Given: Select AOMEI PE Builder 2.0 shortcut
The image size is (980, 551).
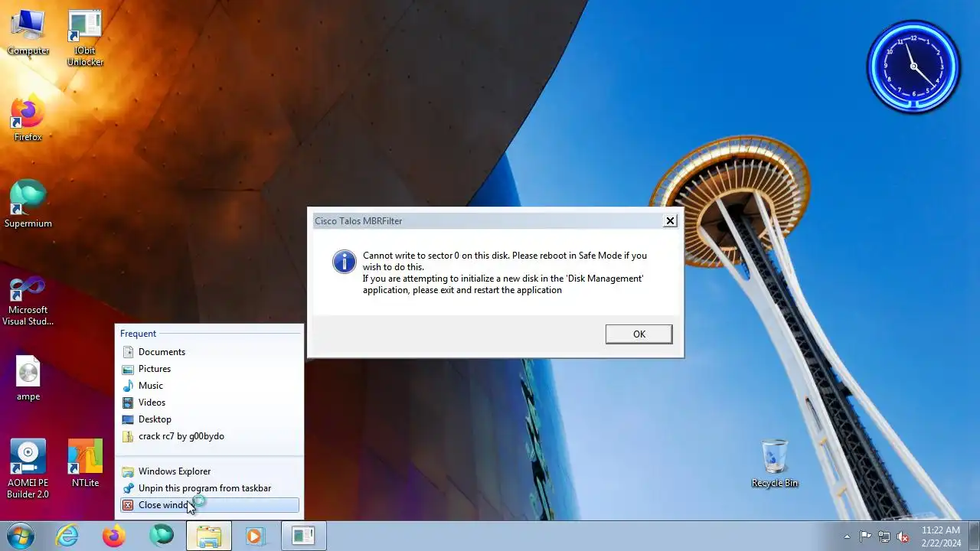Looking at the screenshot, I should pos(28,468).
